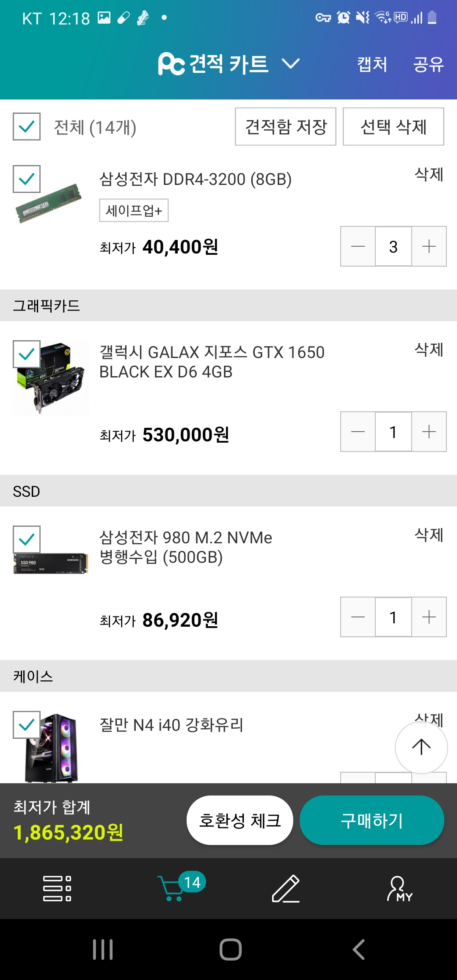Tap 캡처 in the top header
Screen dimensions: 457x980
[x=372, y=64]
